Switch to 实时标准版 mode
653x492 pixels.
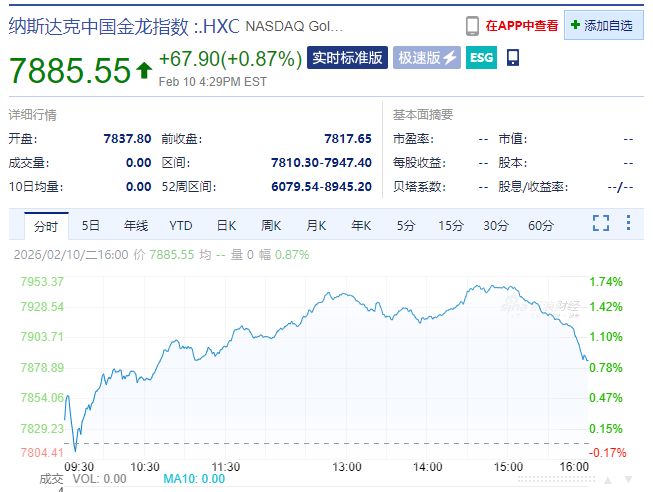click(x=347, y=58)
